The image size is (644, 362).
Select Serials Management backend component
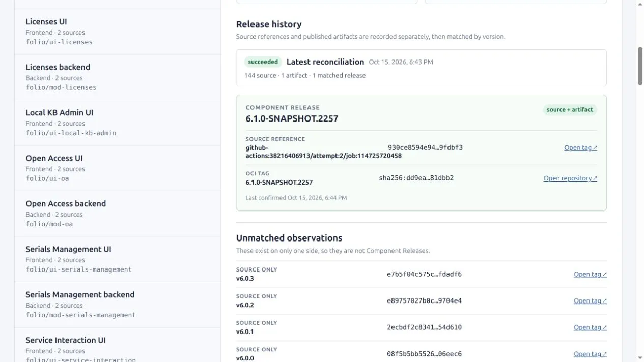(118, 305)
